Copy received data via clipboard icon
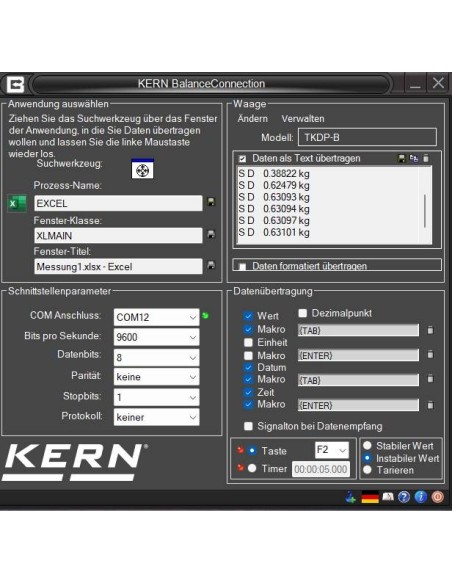The height and width of the screenshot is (584, 452). tap(414, 158)
